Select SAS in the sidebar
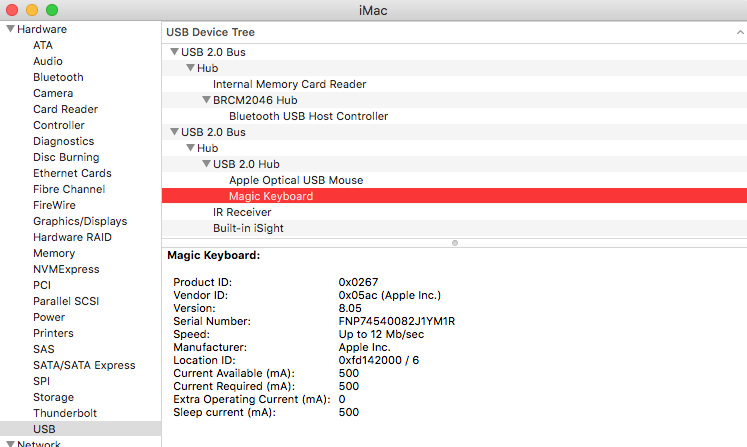Viewport: 747px width, 447px height. point(44,349)
